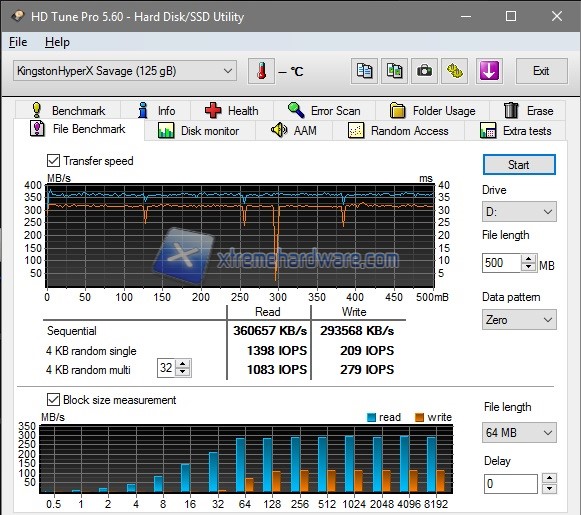Image resolution: width=581 pixels, height=515 pixels.
Task: Decrease 4 KB random multi value 32
Action: click(182, 372)
